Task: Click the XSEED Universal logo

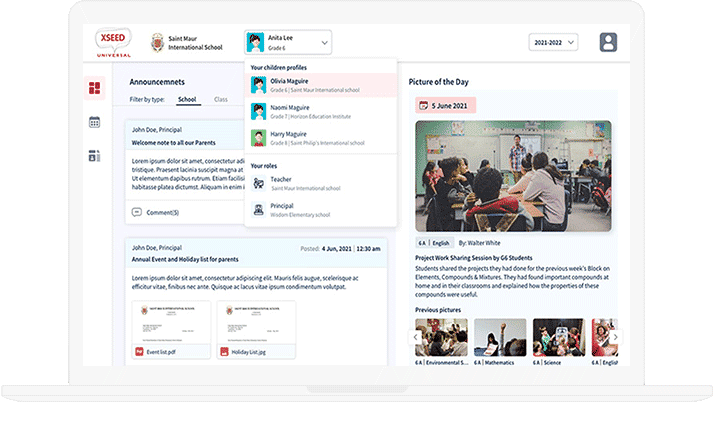Action: click(113, 42)
